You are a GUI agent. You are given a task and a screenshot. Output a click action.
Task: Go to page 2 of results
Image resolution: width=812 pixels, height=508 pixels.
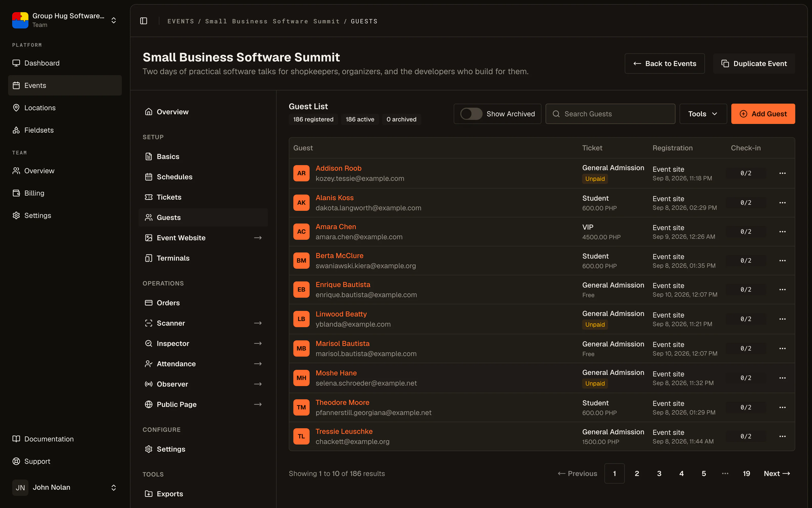pyautogui.click(x=637, y=473)
